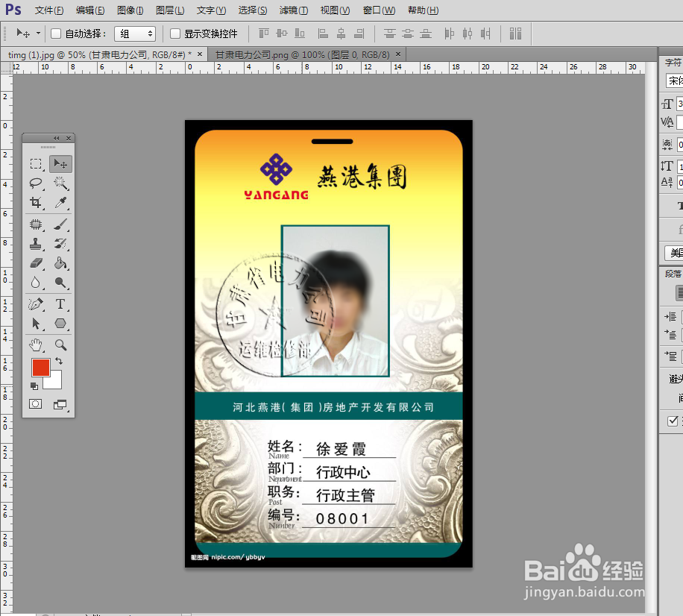Image resolution: width=683 pixels, height=616 pixels.
Task: Open 选择(S) menu
Action: [253, 10]
